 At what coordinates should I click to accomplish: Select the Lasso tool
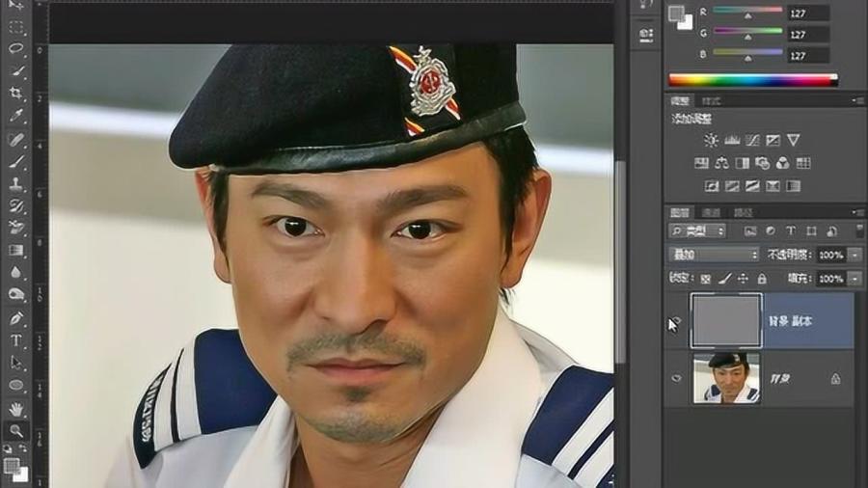16,48
